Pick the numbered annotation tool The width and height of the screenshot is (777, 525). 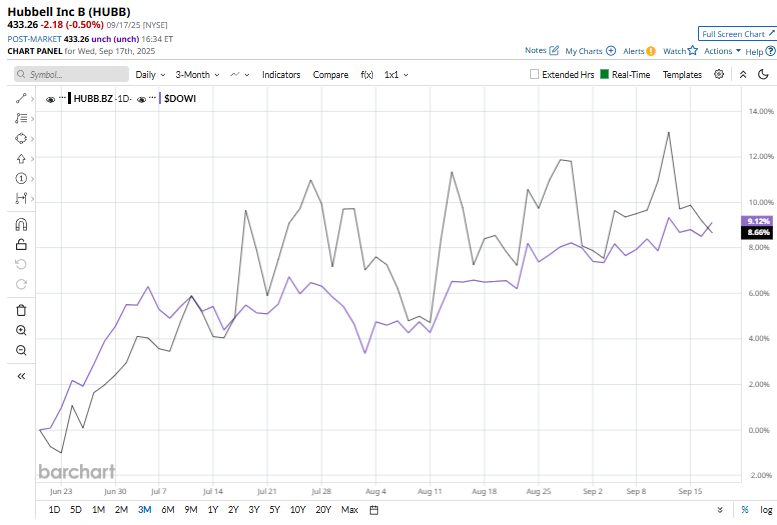tap(21, 178)
